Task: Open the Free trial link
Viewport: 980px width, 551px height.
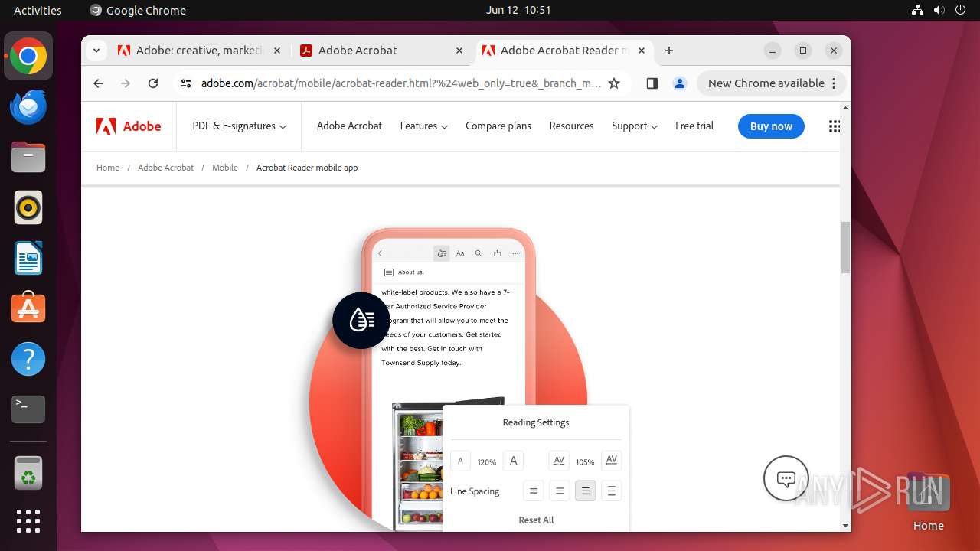Action: point(694,126)
